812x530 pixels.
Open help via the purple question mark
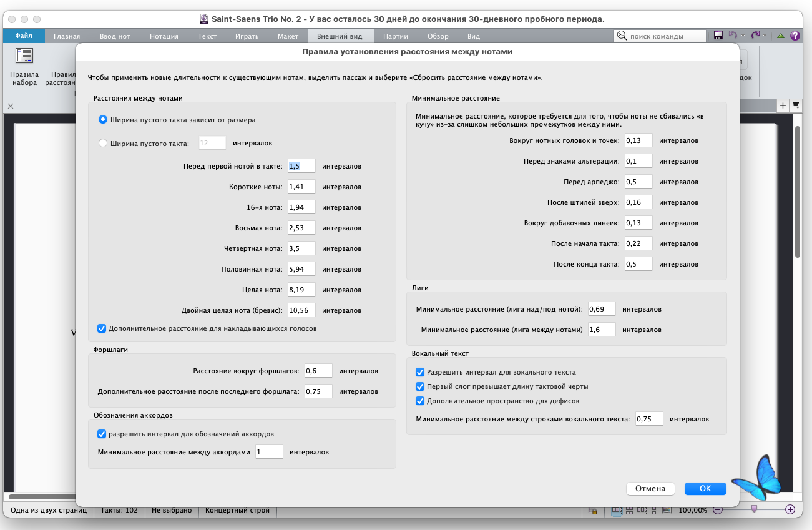click(x=795, y=36)
